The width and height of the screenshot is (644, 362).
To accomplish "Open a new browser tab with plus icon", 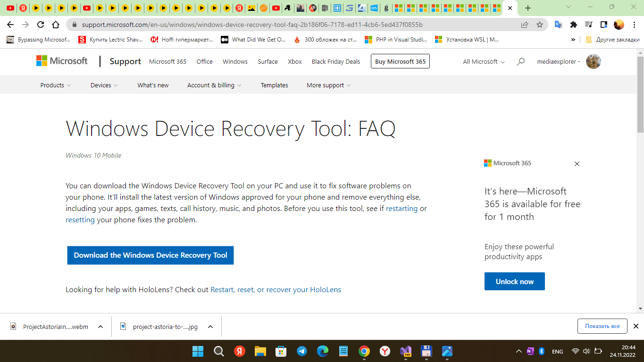I will [528, 8].
